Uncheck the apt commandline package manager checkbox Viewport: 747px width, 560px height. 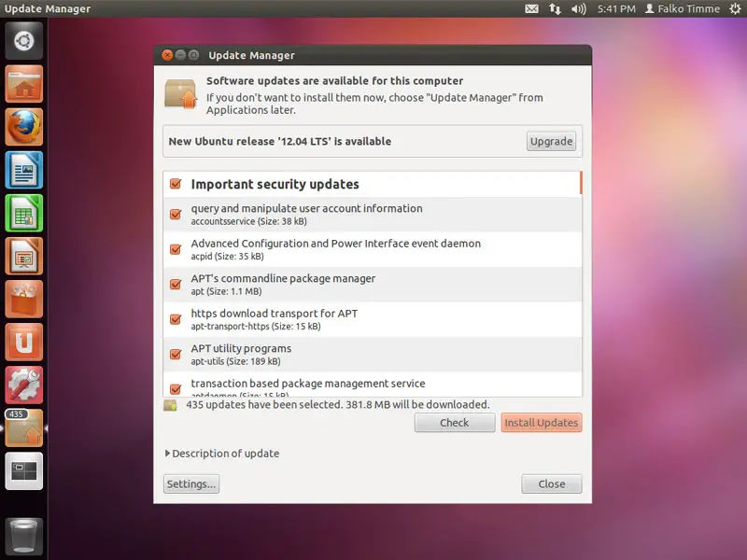176,285
